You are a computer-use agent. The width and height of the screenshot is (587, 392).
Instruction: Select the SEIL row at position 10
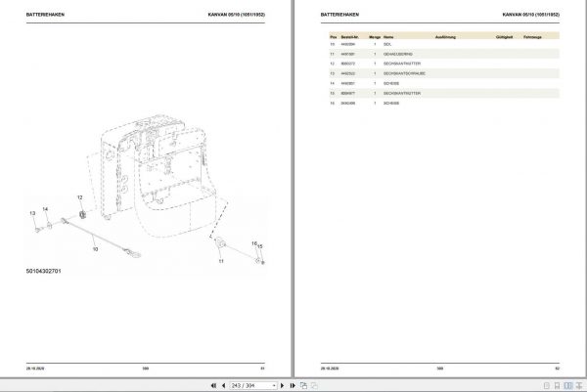[x=444, y=44]
